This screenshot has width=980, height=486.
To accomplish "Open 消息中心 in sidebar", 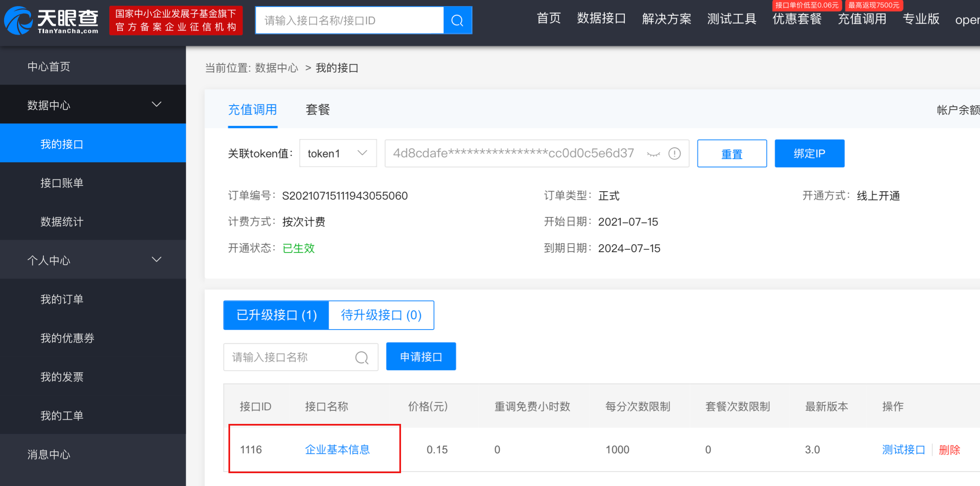I will (x=93, y=454).
